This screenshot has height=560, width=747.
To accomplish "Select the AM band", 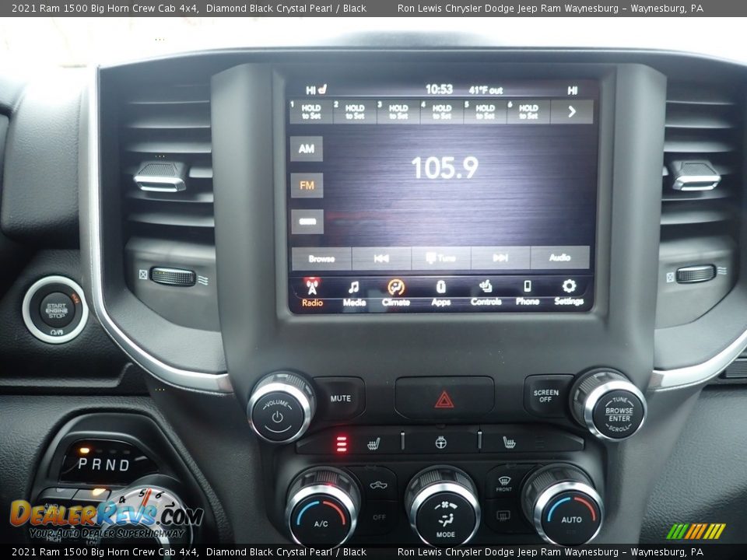I will tap(307, 149).
